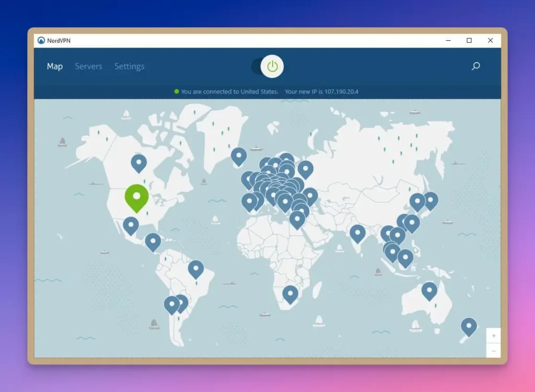This screenshot has width=535, height=392.
Task: Click the NordVPN logo in the title bar
Action: tap(41, 40)
